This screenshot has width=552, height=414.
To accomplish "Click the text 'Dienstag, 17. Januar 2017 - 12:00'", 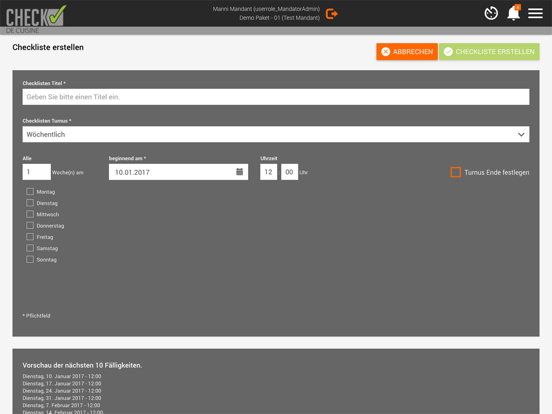I will 62,384.
